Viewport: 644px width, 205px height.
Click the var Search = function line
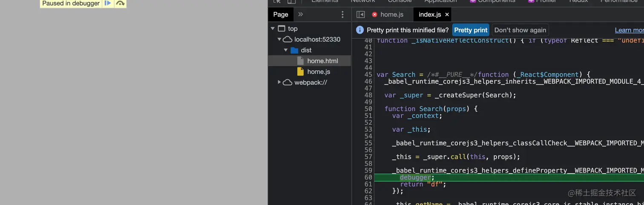483,75
